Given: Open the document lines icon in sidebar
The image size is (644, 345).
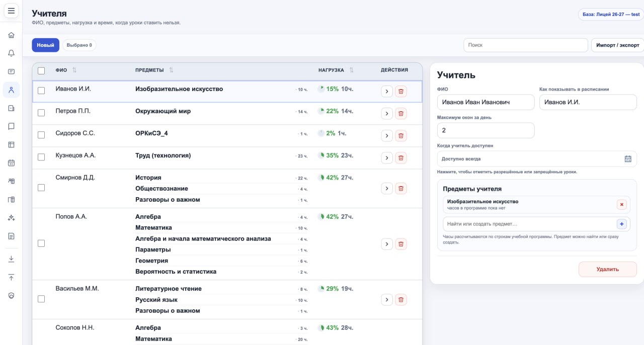Looking at the screenshot, I should tap(11, 236).
